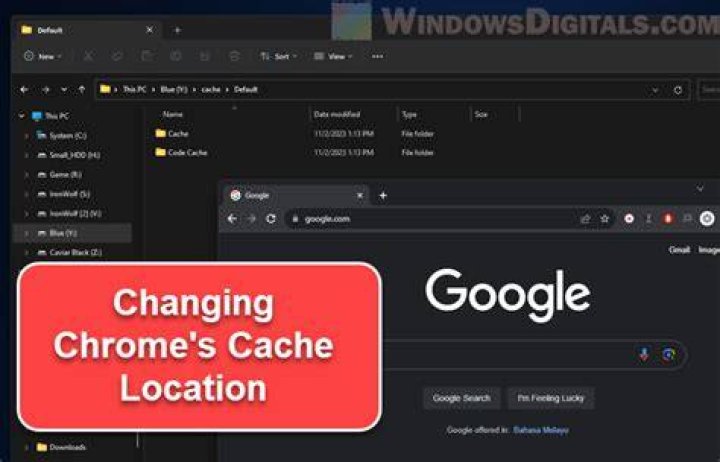
Task: Click the red-circle extension icon in Chrome
Action: [x=629, y=219]
